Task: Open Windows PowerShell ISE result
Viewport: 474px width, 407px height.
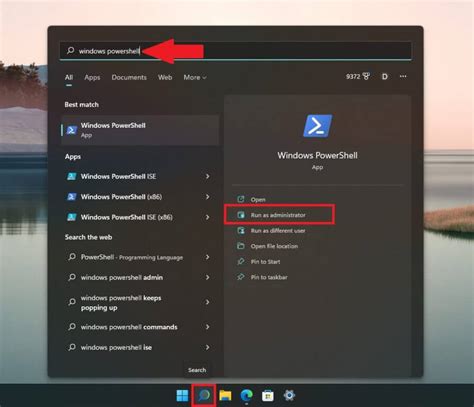Action: pyautogui.click(x=140, y=176)
